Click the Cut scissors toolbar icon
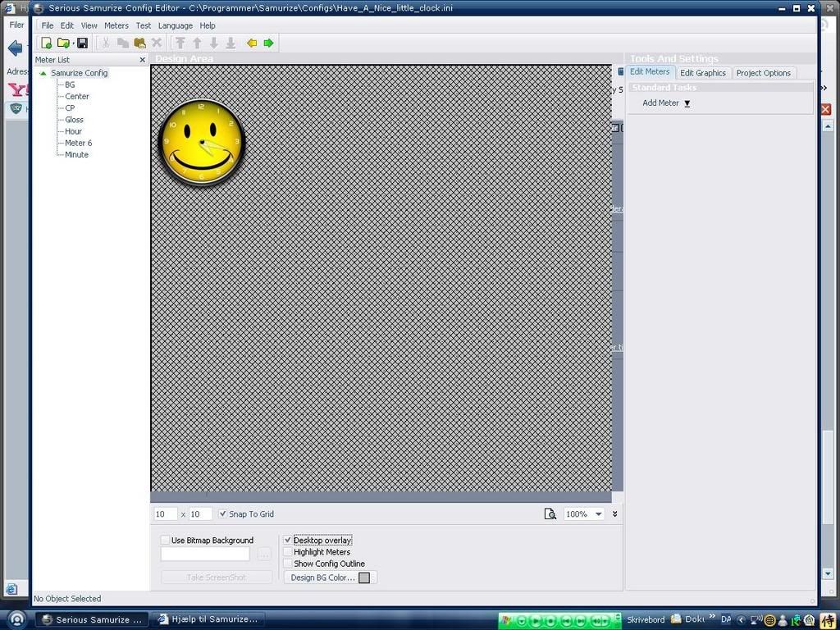 pyautogui.click(x=106, y=43)
